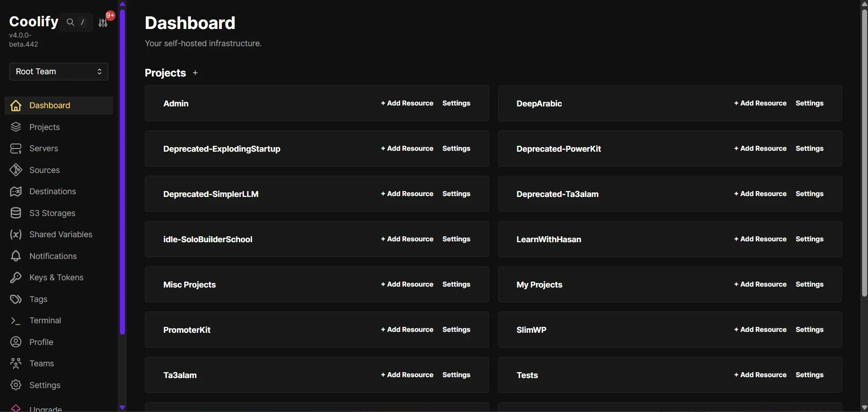Add Resource to Ta3alam project
The image size is (868, 412).
(x=407, y=375)
